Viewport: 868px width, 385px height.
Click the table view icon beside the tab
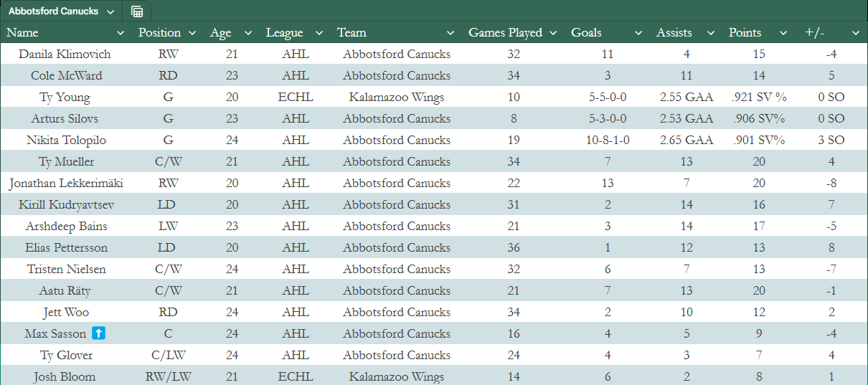pos(136,11)
